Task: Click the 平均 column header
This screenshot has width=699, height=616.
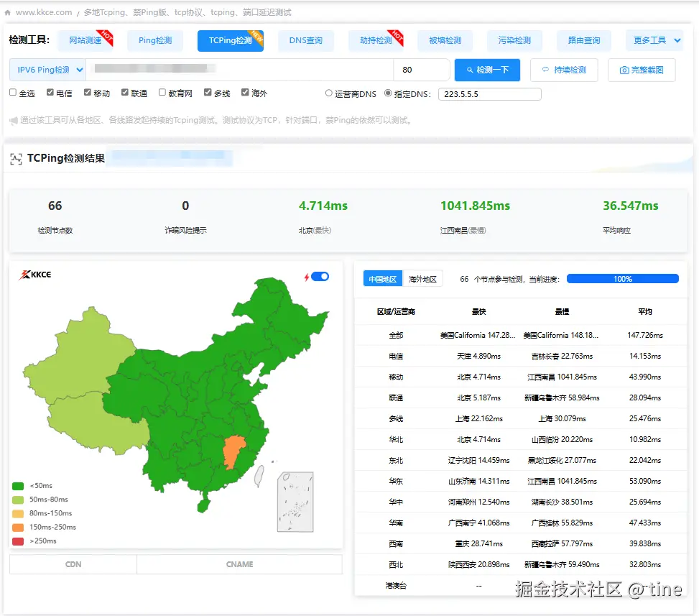Action: coord(645,312)
